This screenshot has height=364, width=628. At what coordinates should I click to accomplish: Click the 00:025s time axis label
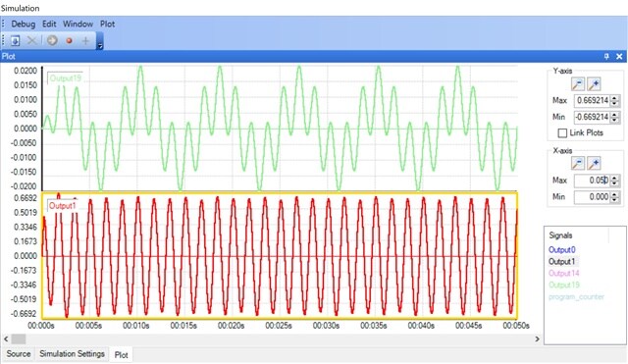[279, 326]
